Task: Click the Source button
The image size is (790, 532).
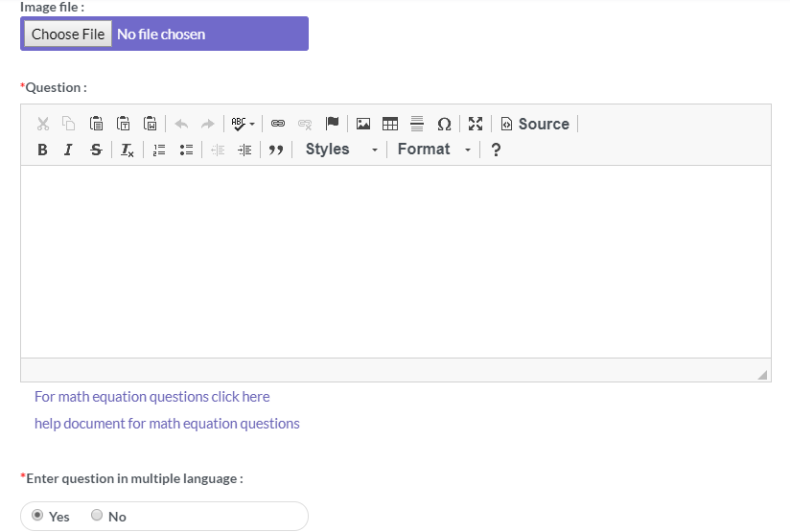Action: tap(535, 124)
